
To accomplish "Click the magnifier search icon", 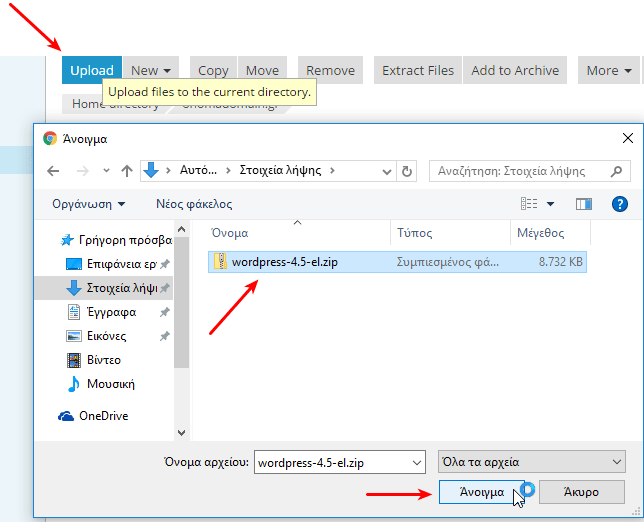I will click(616, 171).
